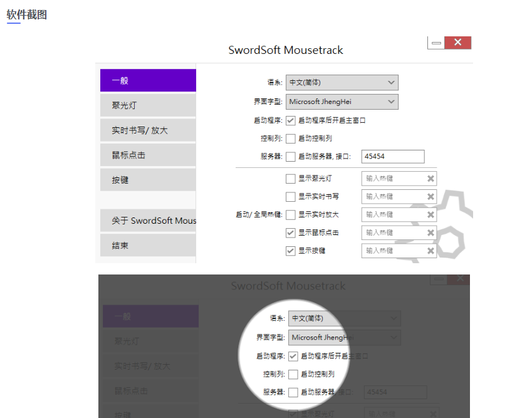Open 鼠标点击 settings in top window
Viewport: 532px width, 418px height.
tap(148, 155)
